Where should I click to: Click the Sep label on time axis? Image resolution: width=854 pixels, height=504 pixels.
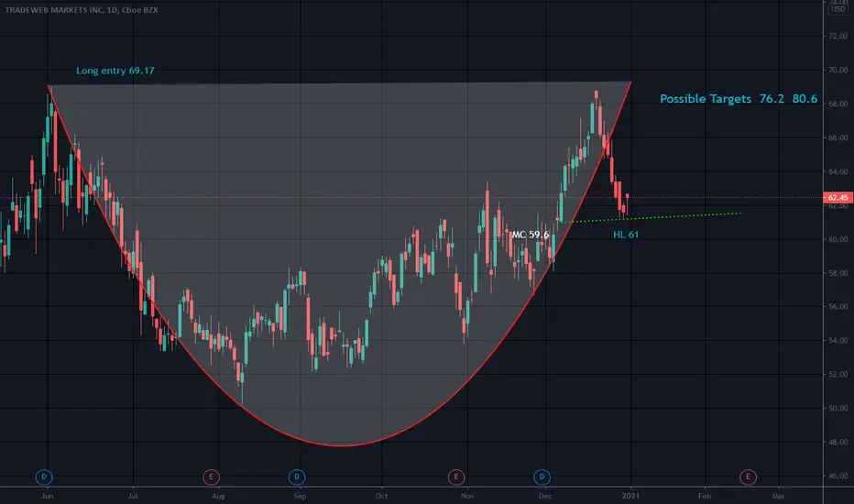click(x=300, y=496)
